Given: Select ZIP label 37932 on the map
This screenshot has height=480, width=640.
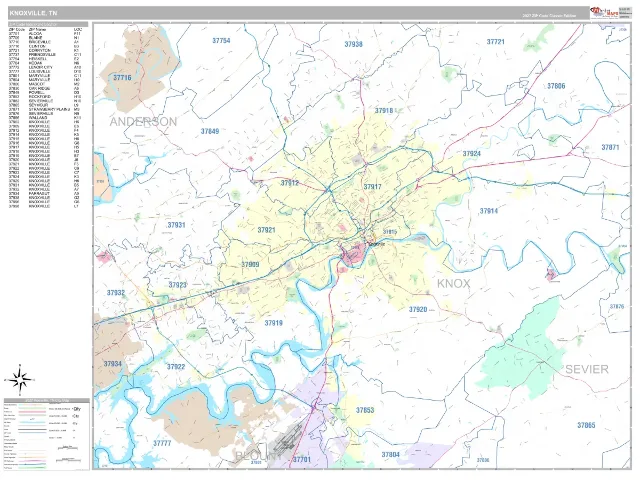Looking at the screenshot, I should tap(116, 293).
